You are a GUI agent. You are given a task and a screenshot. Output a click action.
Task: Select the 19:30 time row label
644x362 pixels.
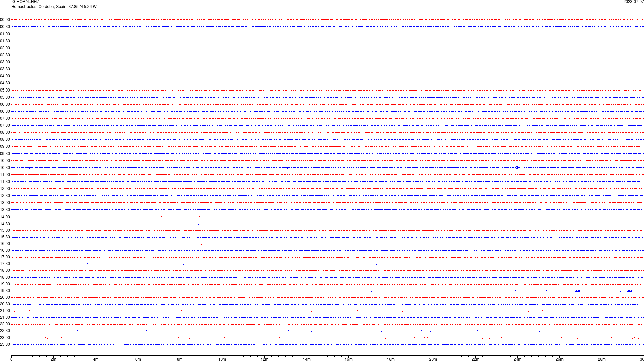5,291
